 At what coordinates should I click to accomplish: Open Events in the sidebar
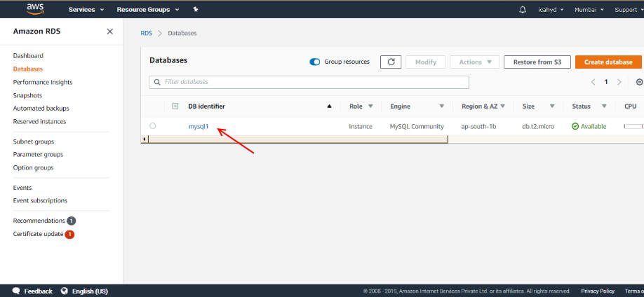click(x=22, y=188)
